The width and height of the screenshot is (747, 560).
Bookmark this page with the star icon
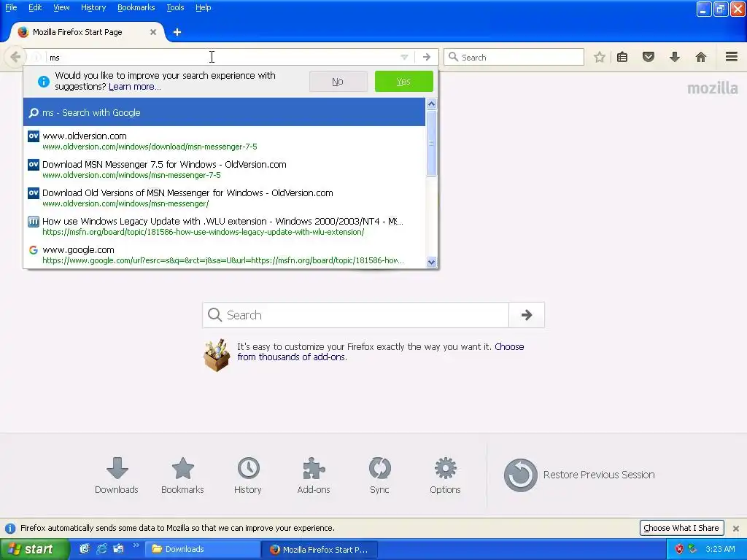point(600,57)
